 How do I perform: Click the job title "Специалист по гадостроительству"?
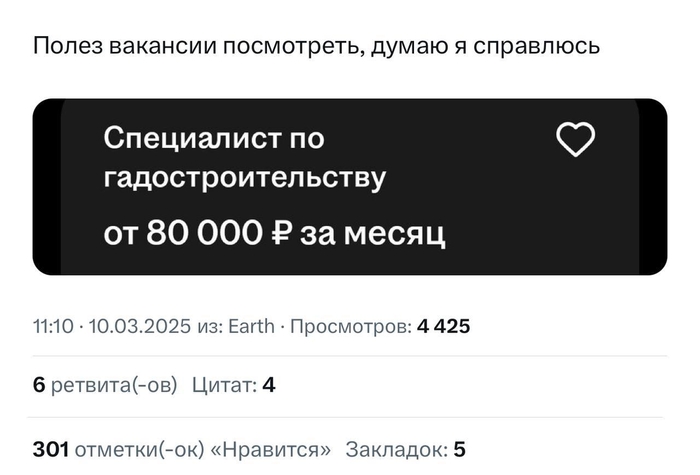[245, 158]
